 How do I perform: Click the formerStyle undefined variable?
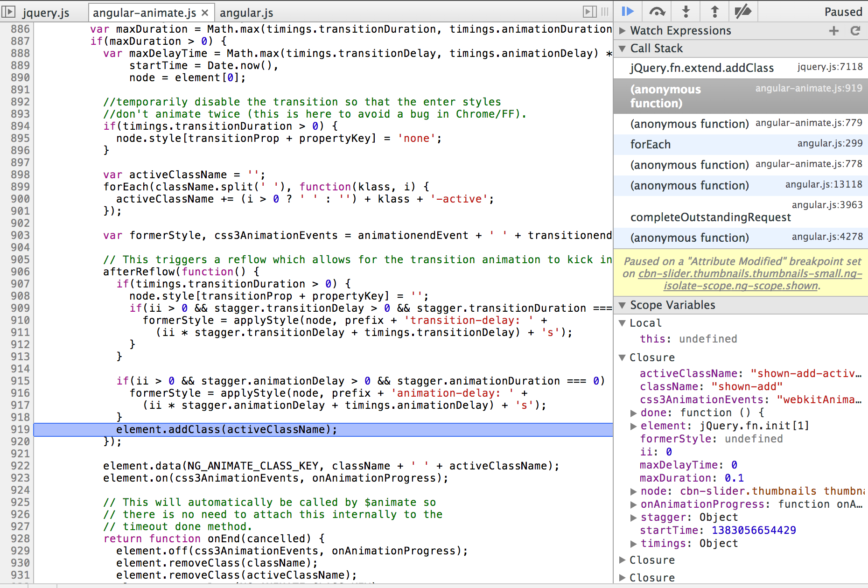point(711,439)
